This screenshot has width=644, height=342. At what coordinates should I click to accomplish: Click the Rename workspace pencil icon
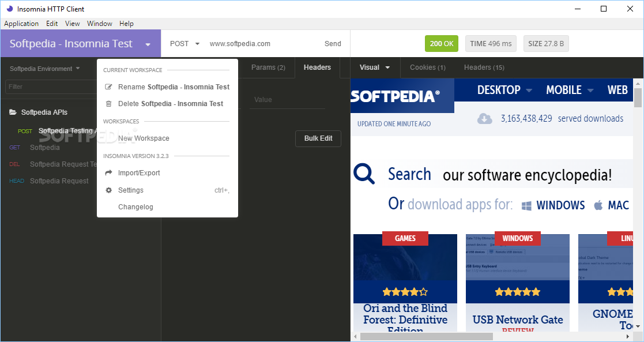pyautogui.click(x=108, y=87)
